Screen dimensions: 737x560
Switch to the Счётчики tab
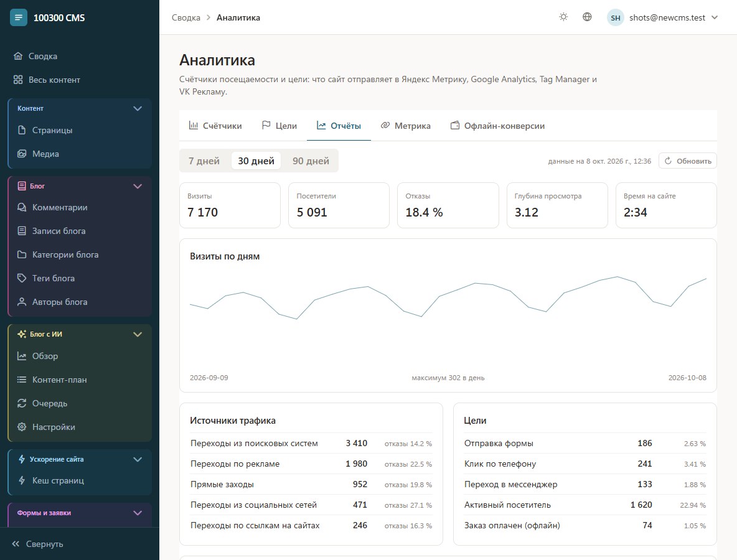point(215,126)
